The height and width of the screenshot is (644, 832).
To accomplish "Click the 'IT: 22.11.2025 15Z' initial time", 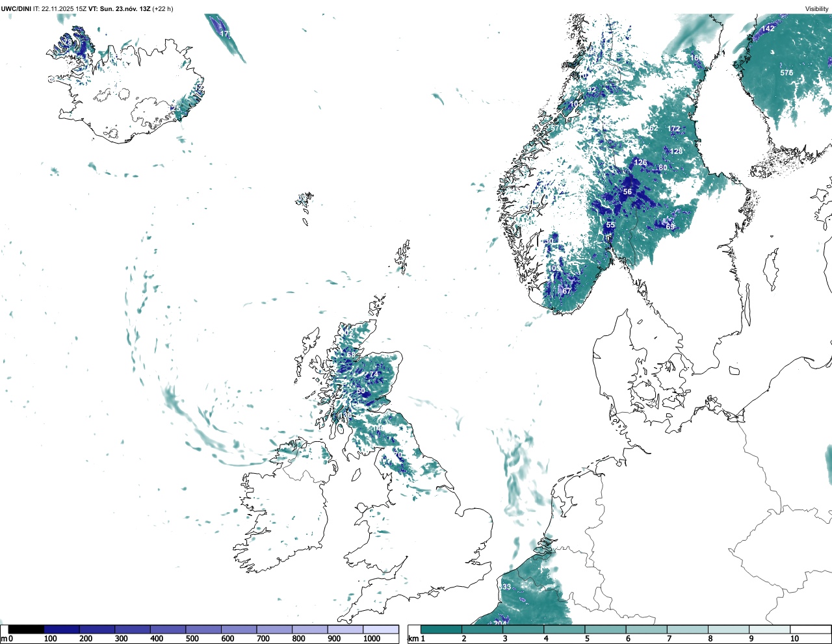I will click(59, 9).
